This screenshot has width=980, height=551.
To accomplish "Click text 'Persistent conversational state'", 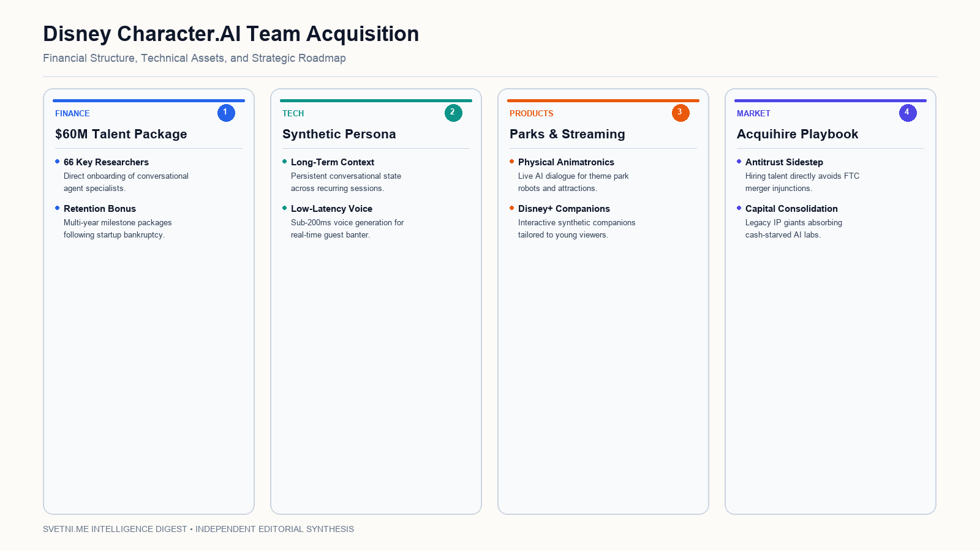I will coord(346,176).
